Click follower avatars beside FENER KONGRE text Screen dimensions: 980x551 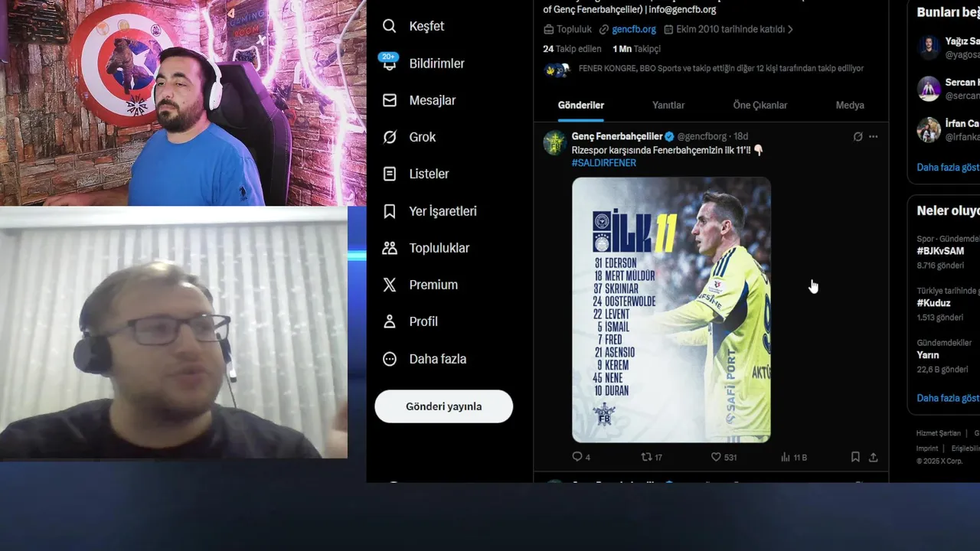[x=557, y=70]
